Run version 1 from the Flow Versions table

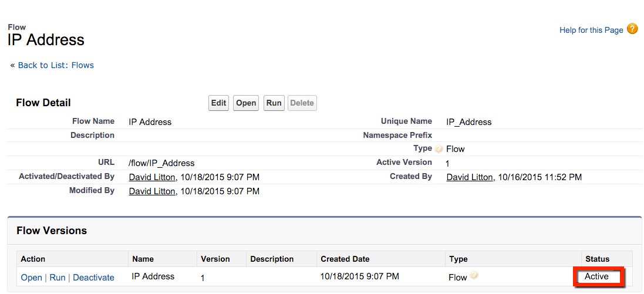coord(58,278)
